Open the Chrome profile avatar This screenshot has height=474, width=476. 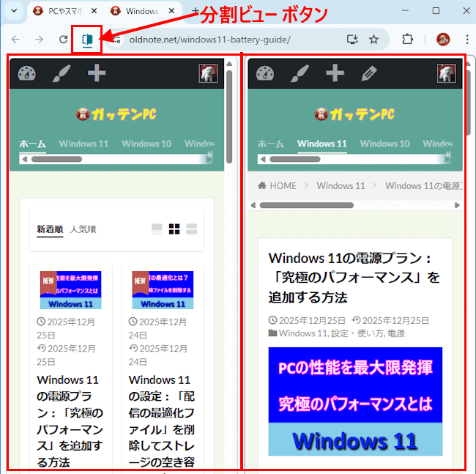[443, 40]
